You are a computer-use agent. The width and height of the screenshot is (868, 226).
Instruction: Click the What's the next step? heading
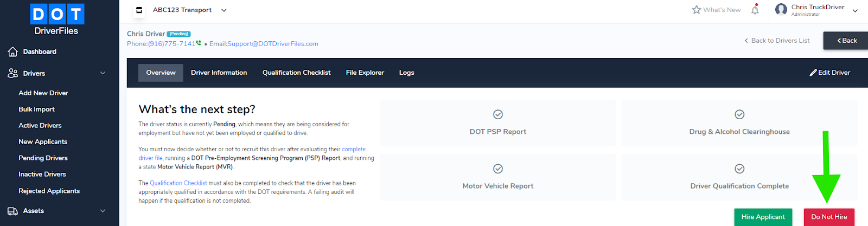pos(197,109)
